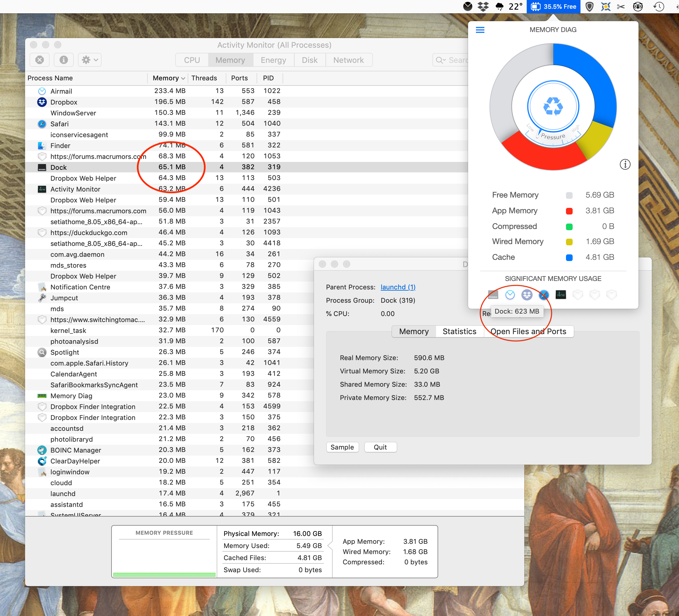Click the recycle memory optimize button

(553, 106)
